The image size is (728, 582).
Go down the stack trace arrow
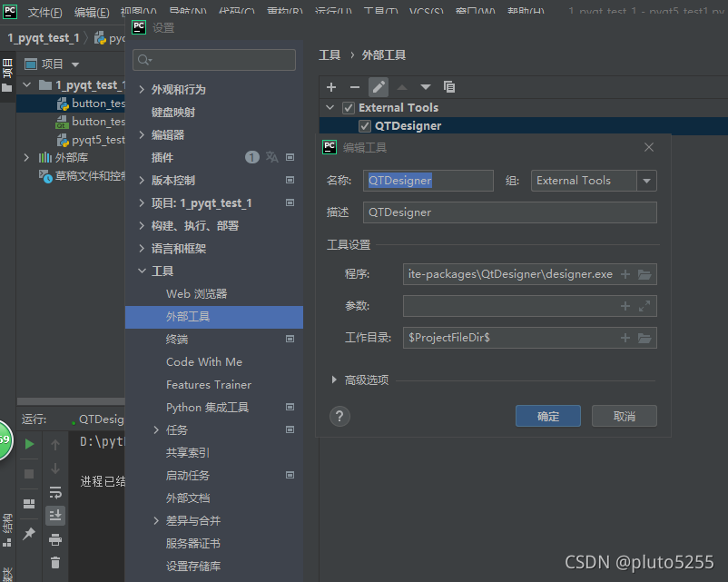click(x=55, y=469)
